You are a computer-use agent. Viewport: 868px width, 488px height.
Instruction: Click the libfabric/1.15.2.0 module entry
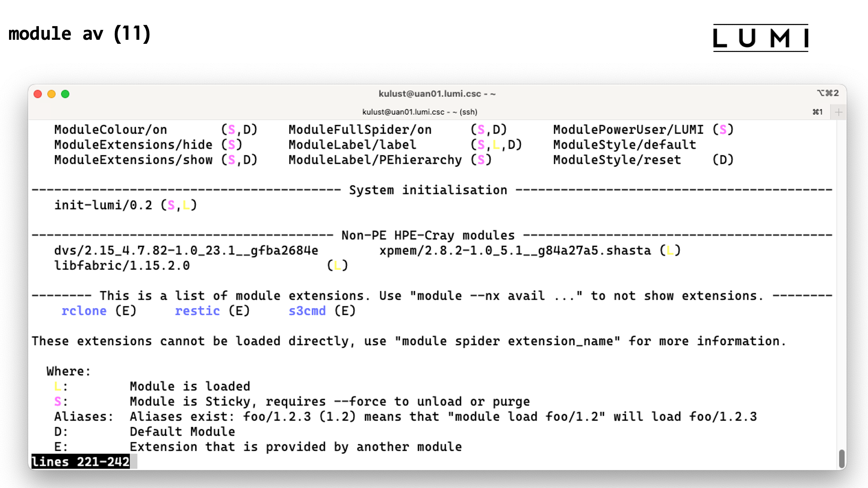pyautogui.click(x=122, y=266)
